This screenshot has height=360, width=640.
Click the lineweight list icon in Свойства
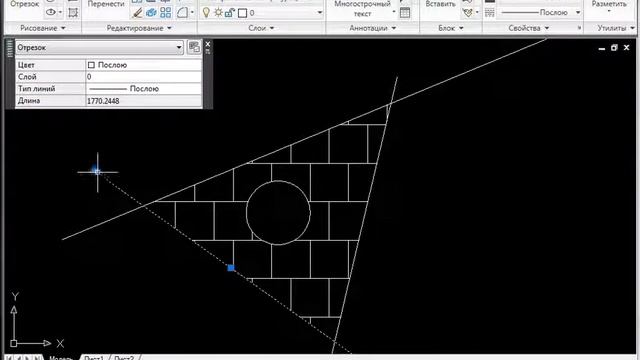489,13
